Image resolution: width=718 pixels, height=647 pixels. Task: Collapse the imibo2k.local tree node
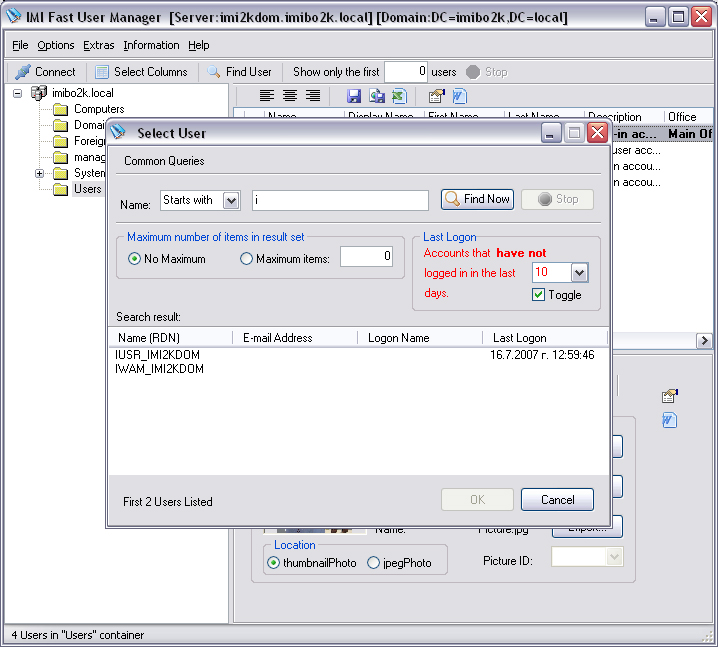(17, 93)
